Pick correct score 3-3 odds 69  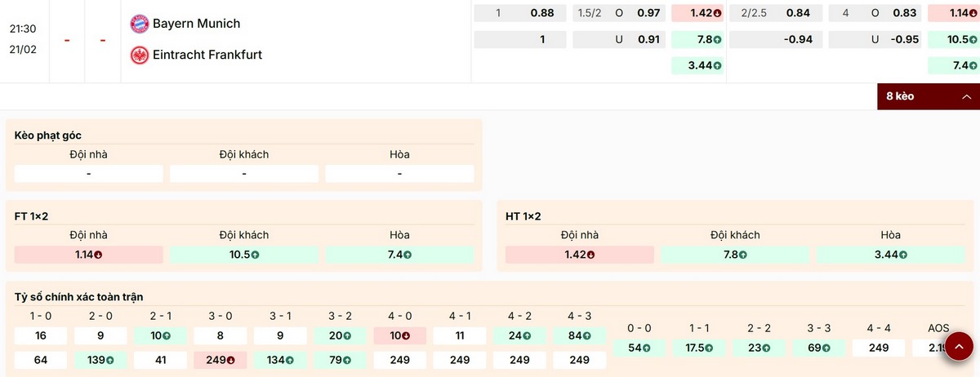818,348
